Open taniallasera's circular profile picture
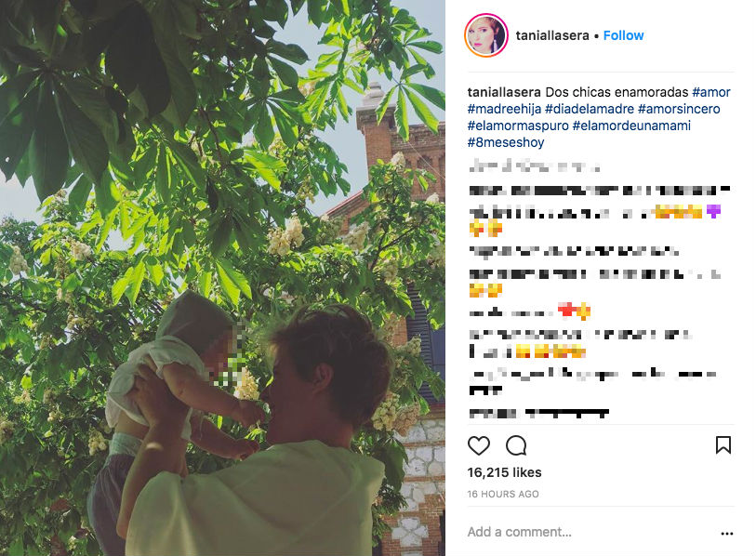Image resolution: width=756 pixels, height=556 pixels. point(486,35)
